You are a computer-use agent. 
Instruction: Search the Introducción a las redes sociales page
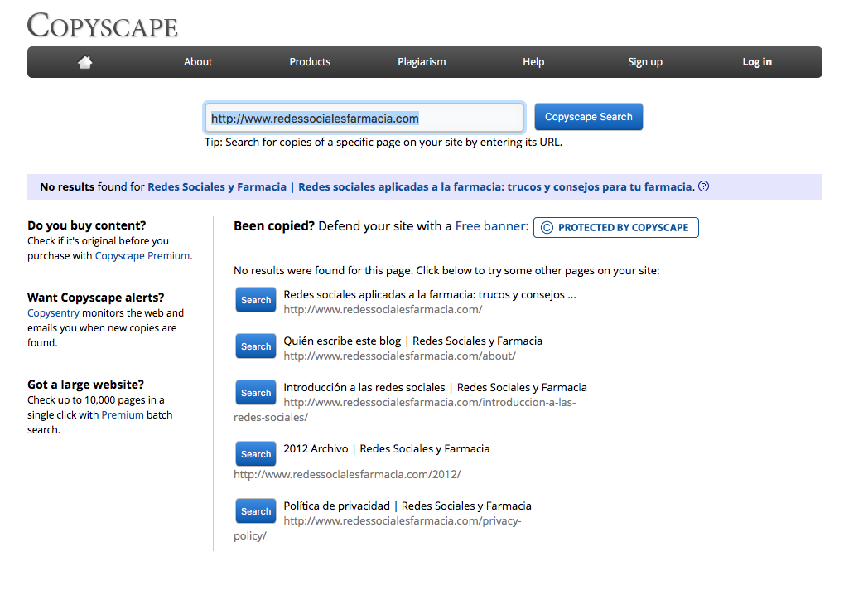256,393
